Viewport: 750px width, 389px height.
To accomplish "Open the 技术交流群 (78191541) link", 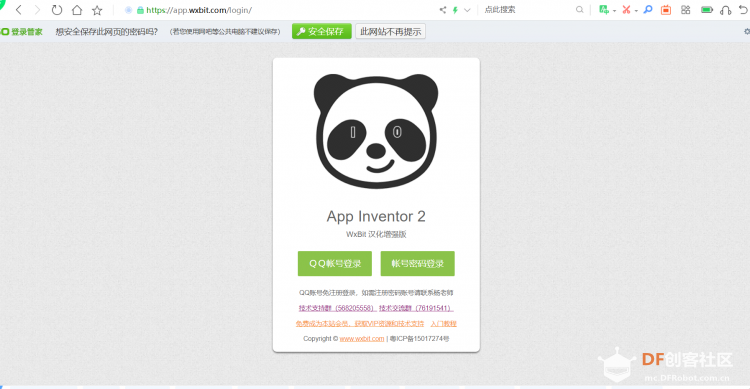I will (416, 308).
